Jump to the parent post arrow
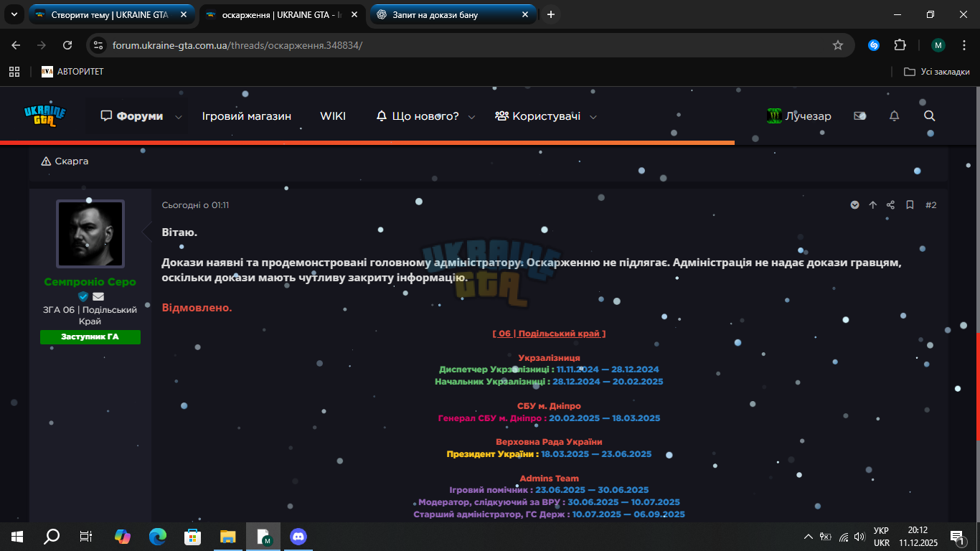The width and height of the screenshot is (980, 551). 873,205
